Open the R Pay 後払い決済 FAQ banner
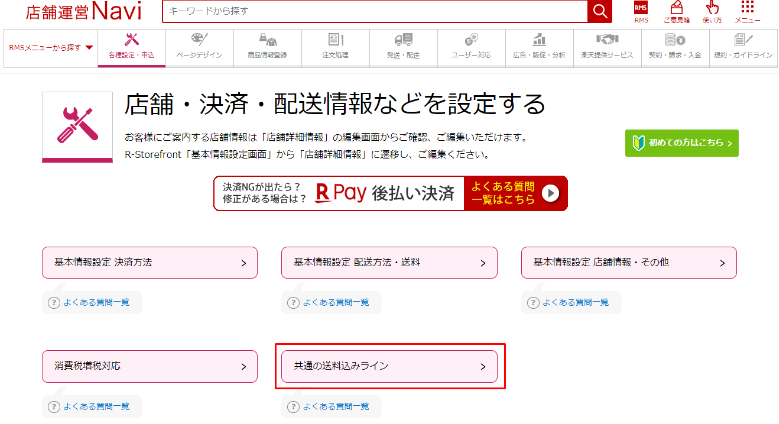 click(390, 193)
